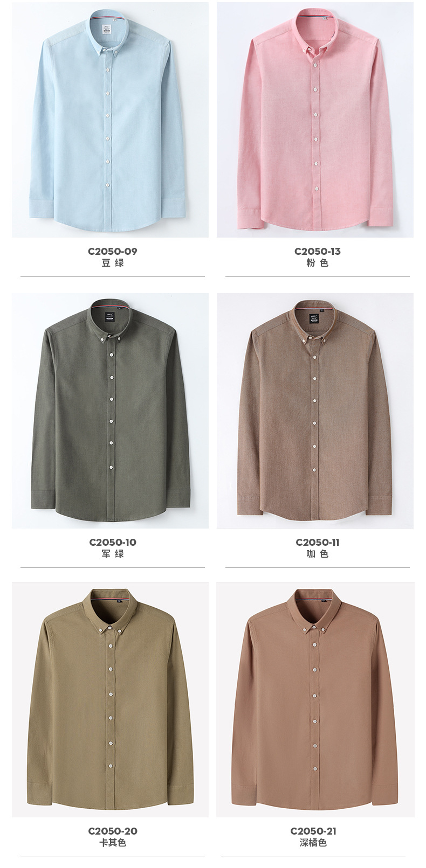Click the black collar tag on coffee shirt
This screenshot has width=426, height=868.
315,317
